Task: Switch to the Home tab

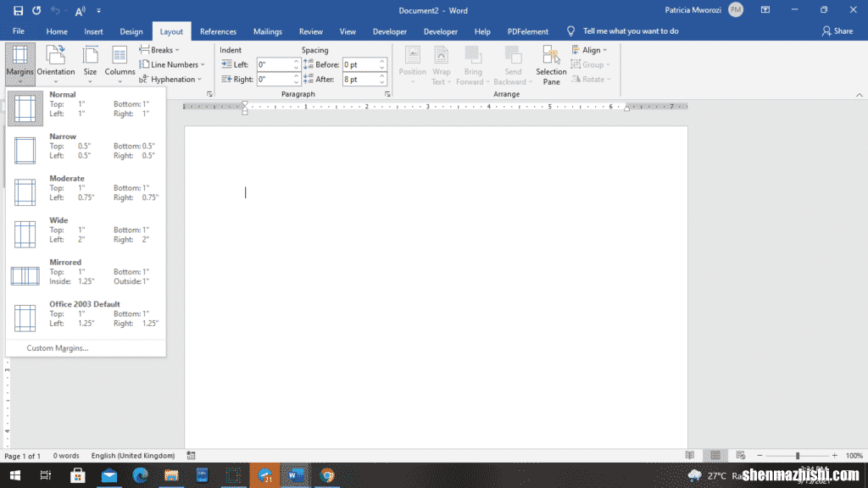Action: pos(57,31)
